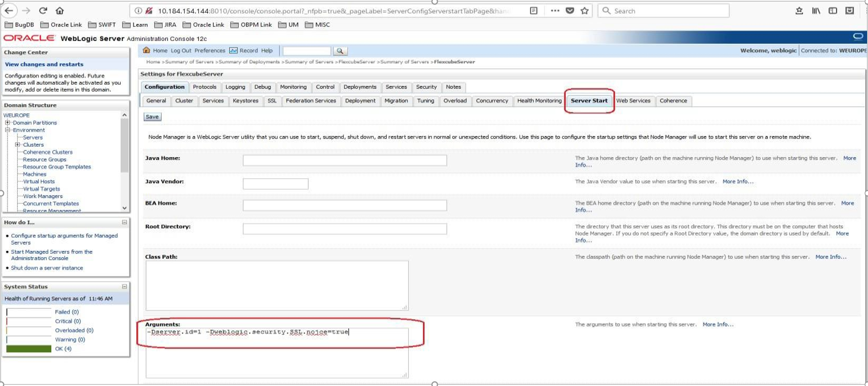Click the console search text field
This screenshot has height=386, width=868.
point(306,51)
